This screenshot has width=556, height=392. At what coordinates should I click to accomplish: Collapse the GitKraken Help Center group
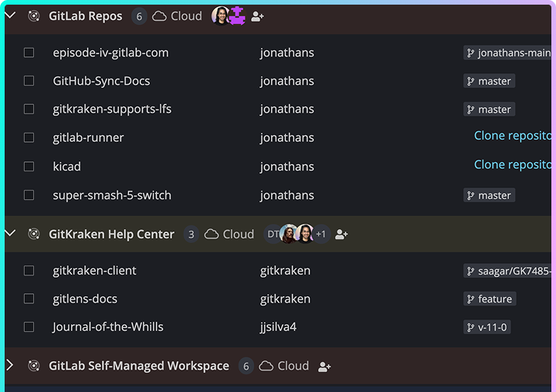[x=10, y=233]
